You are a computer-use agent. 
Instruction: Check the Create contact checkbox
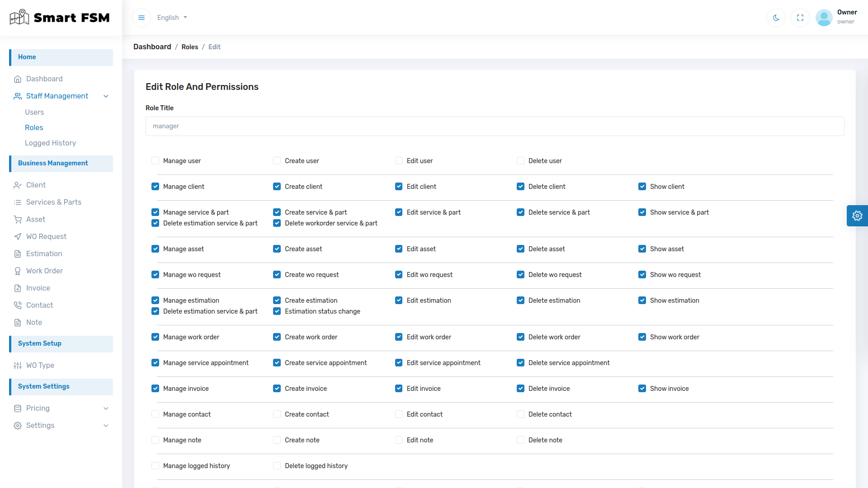[x=277, y=414]
